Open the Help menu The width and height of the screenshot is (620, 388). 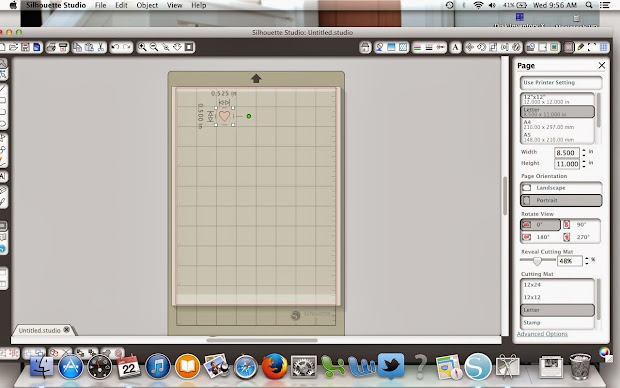[198, 5]
